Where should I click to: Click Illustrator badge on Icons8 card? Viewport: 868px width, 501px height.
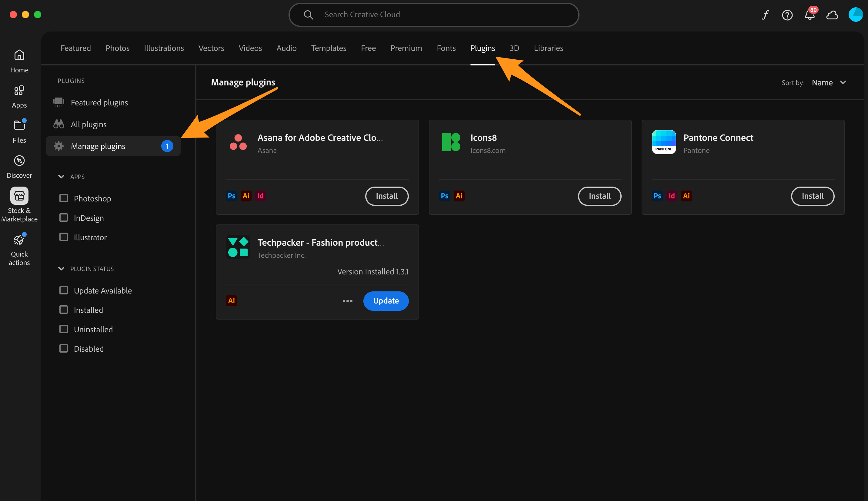coord(459,196)
